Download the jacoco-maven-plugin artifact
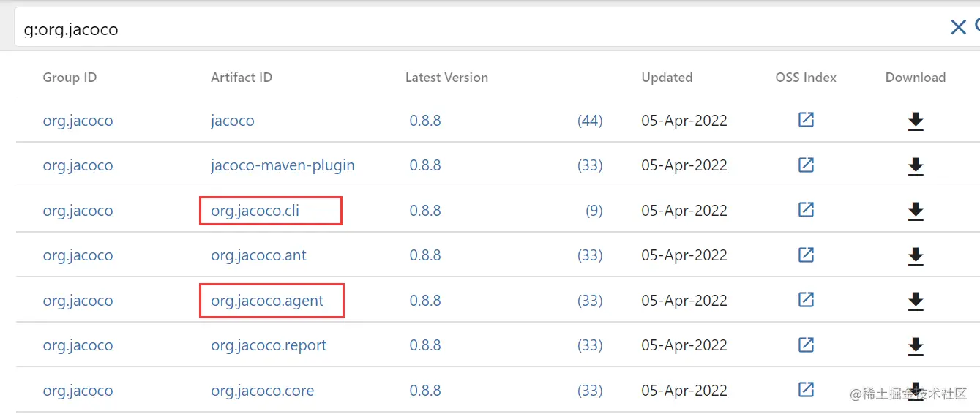This screenshot has height=414, width=980. point(915,167)
